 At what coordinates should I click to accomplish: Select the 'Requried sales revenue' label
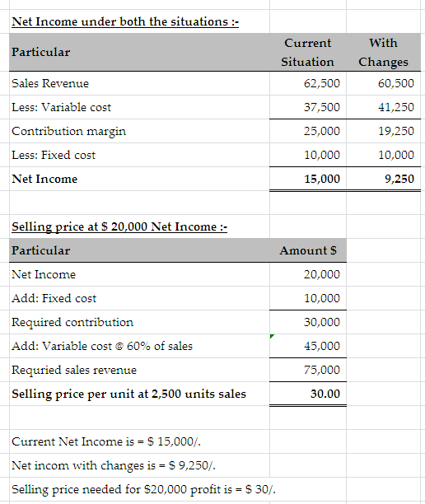click(x=74, y=370)
